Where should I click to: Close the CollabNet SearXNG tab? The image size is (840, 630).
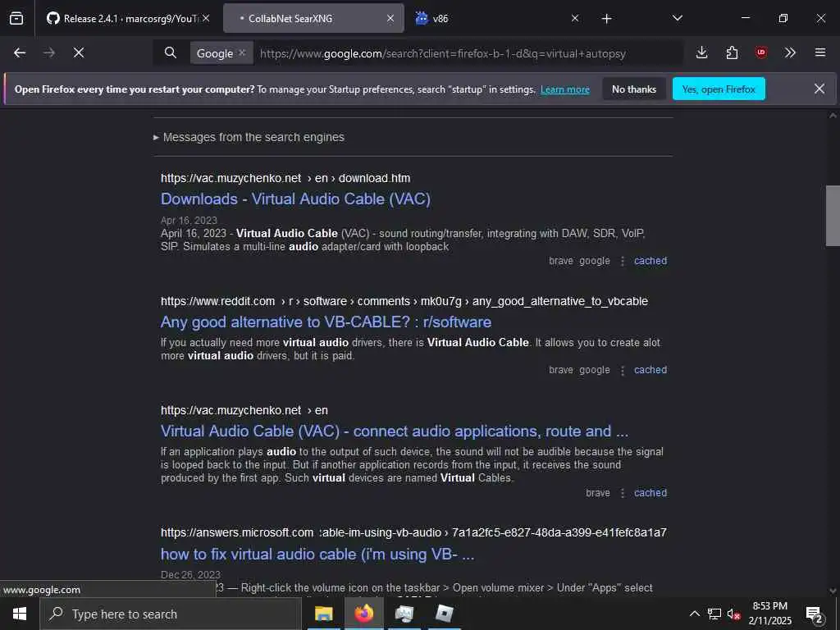[390, 18]
